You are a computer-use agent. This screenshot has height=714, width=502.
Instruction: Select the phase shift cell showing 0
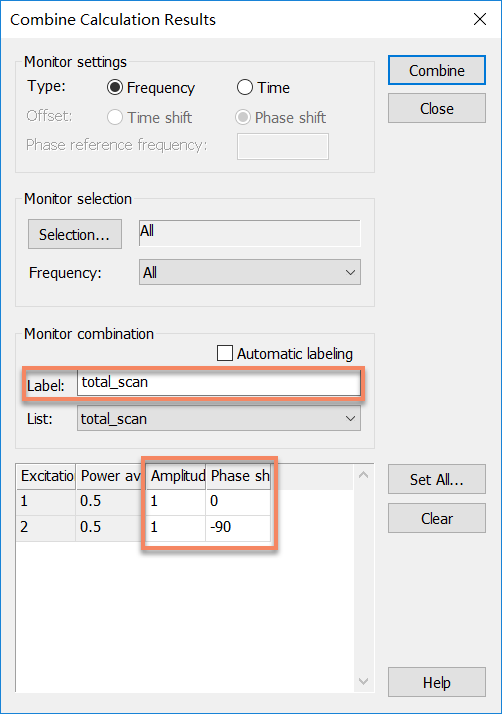click(238, 502)
